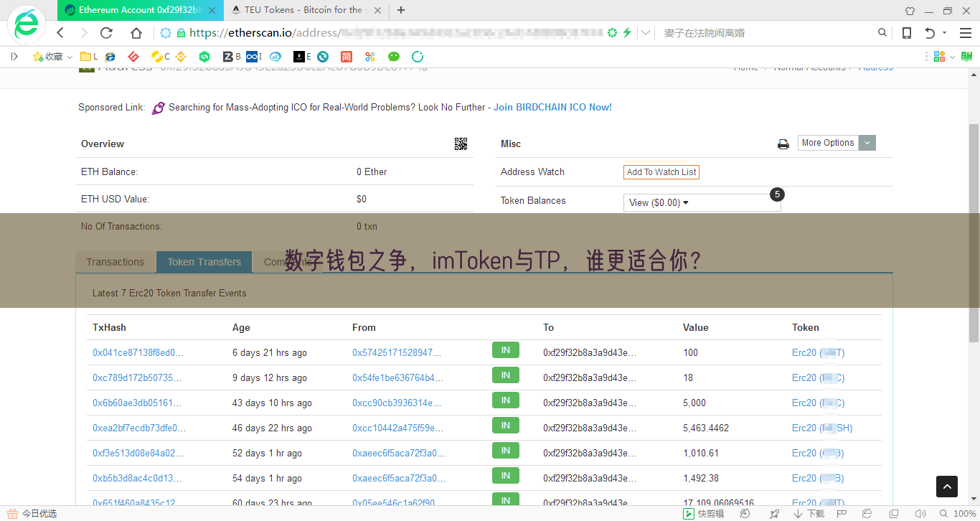Click the back-to-top arrow button
The height and width of the screenshot is (521, 980).
pyautogui.click(x=947, y=487)
